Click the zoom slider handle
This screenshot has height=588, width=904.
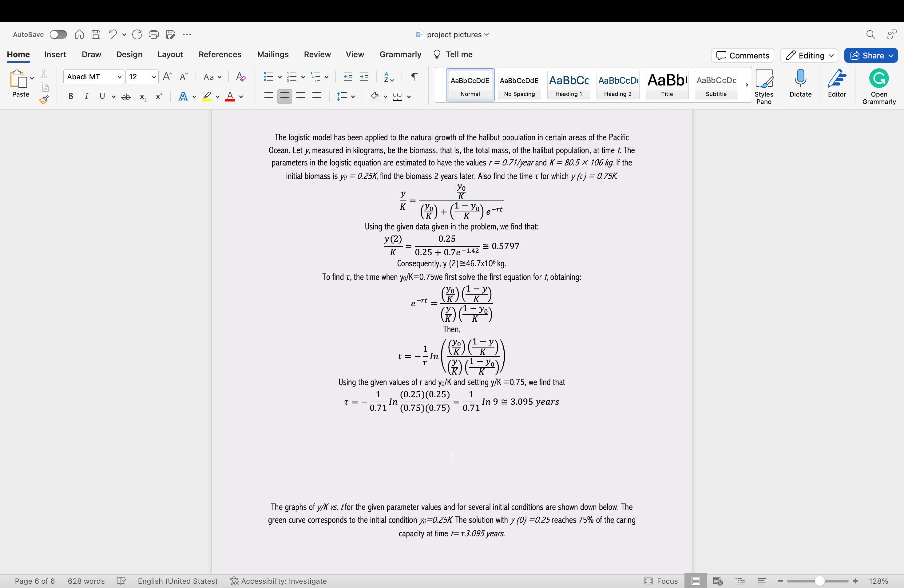click(x=819, y=581)
